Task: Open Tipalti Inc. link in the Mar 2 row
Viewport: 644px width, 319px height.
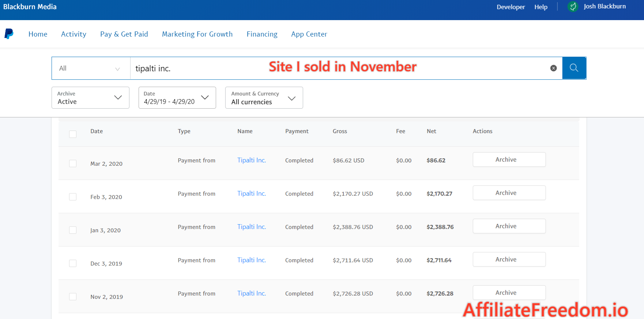Action: [x=252, y=160]
